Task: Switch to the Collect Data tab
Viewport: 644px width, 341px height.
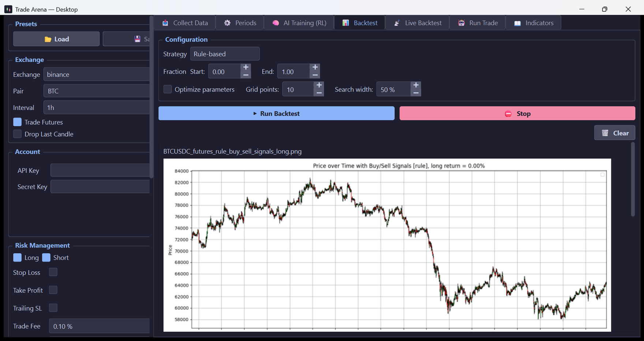Action: tap(185, 23)
